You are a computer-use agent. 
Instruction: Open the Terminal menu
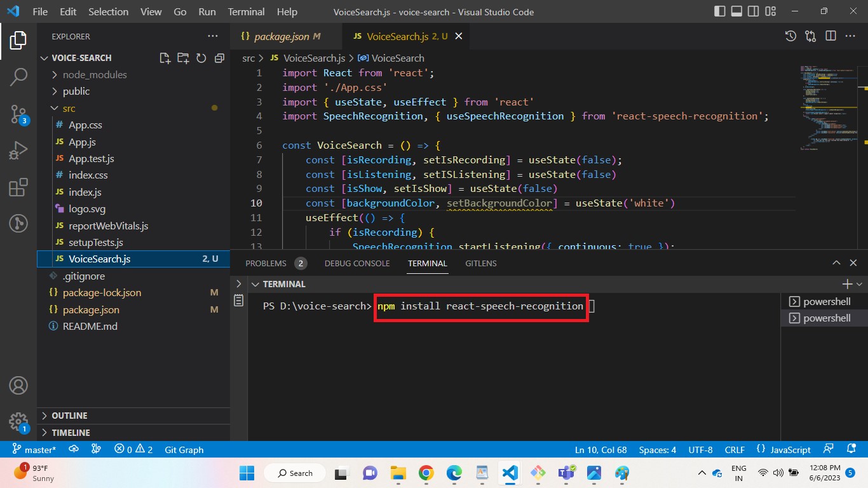tap(246, 11)
